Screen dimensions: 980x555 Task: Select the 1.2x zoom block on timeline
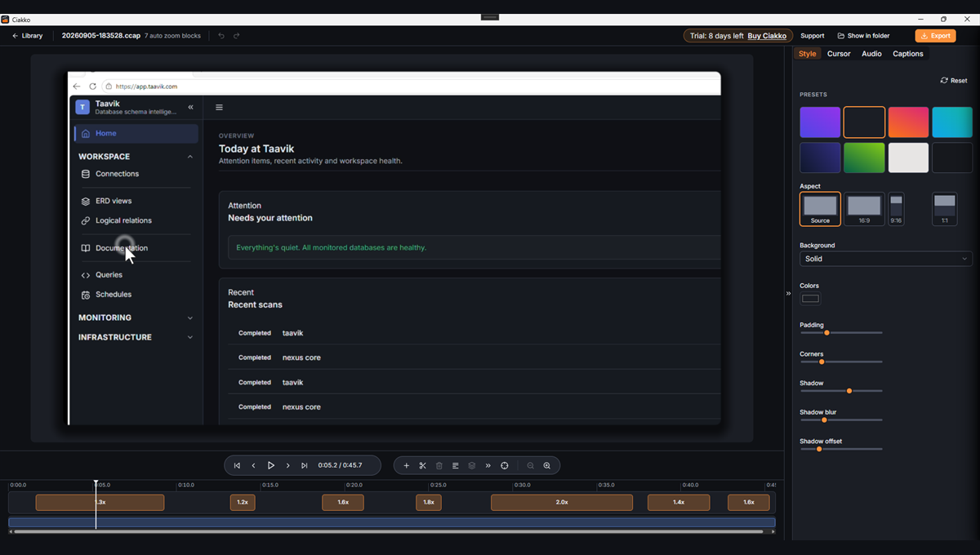click(243, 503)
